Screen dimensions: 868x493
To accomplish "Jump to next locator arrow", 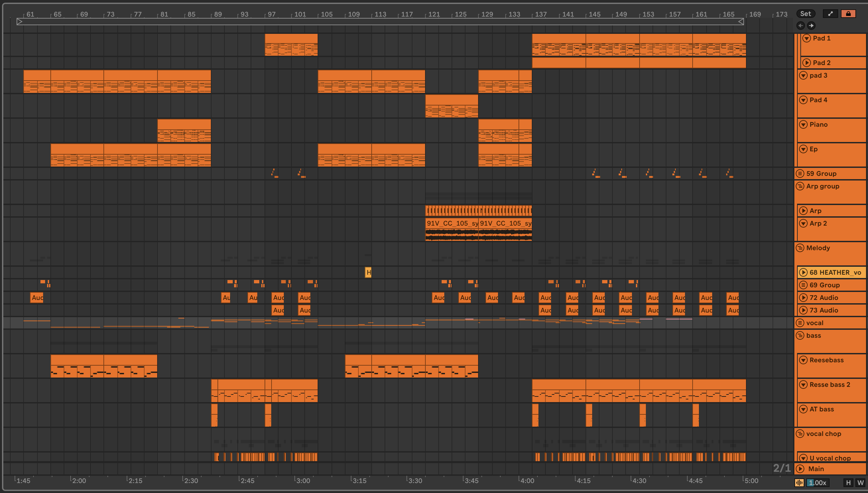I will [x=811, y=26].
